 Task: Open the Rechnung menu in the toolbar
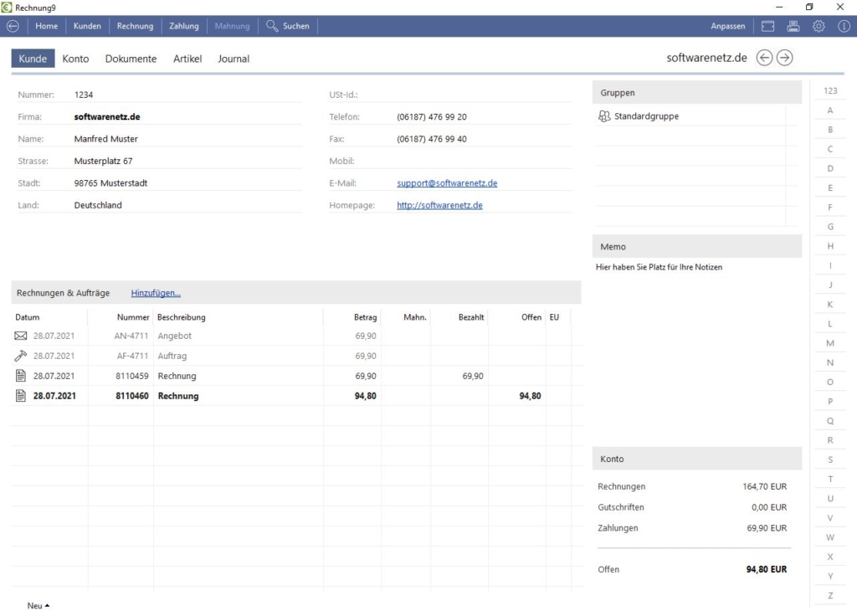(135, 26)
